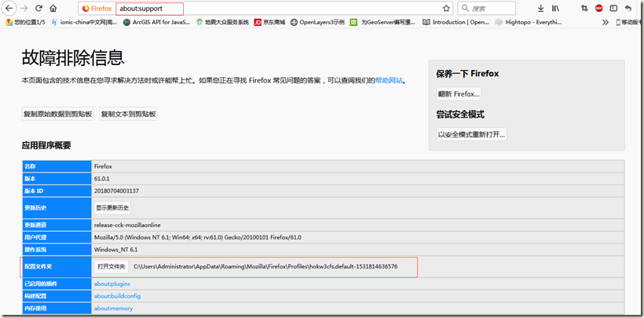
Task: Click the browser back arrow button
Action: (x=9, y=8)
